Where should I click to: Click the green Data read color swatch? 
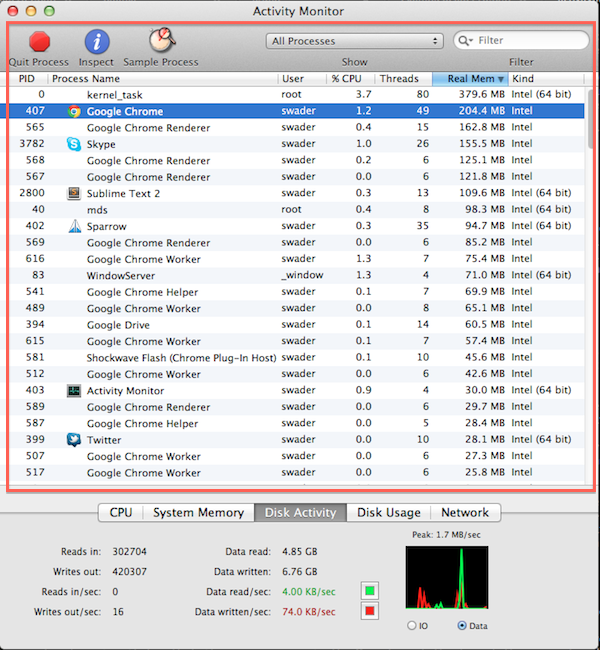pos(369,590)
